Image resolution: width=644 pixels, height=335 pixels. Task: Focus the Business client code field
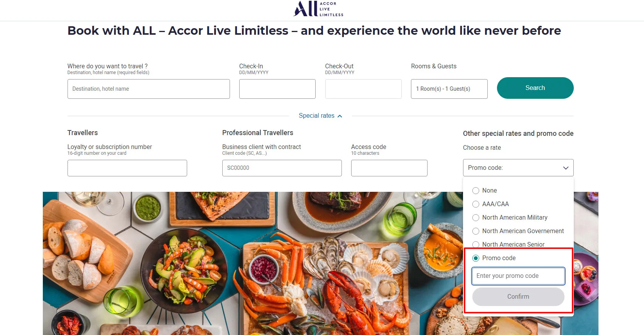(x=282, y=168)
